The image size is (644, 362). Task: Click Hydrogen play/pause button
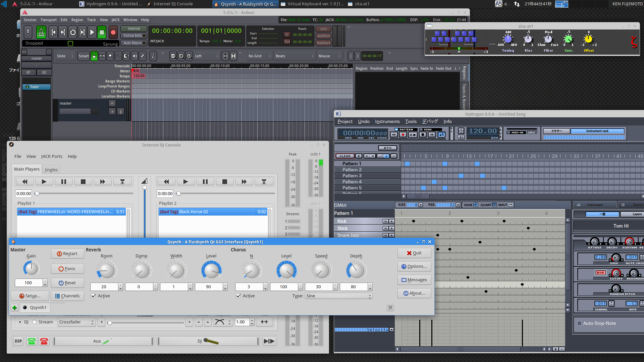click(413, 135)
